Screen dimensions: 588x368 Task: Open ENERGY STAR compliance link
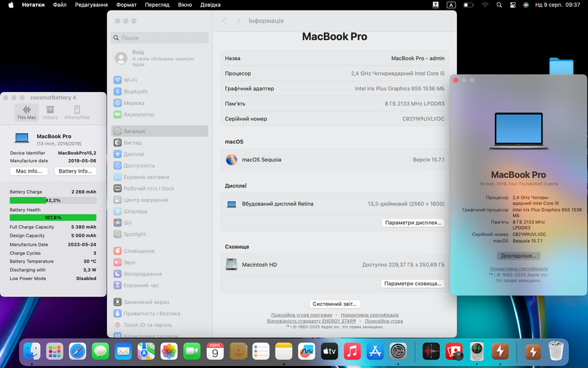pyautogui.click(x=312, y=321)
